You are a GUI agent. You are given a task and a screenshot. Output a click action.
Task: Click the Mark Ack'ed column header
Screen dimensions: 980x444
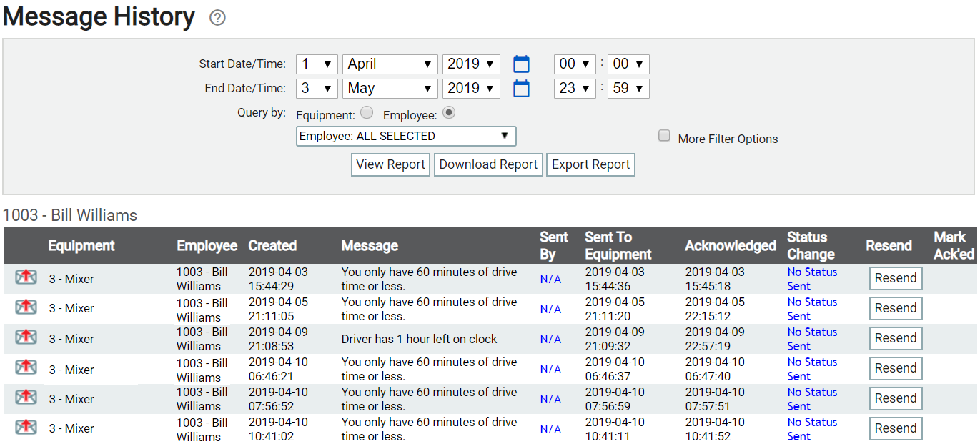(x=954, y=245)
